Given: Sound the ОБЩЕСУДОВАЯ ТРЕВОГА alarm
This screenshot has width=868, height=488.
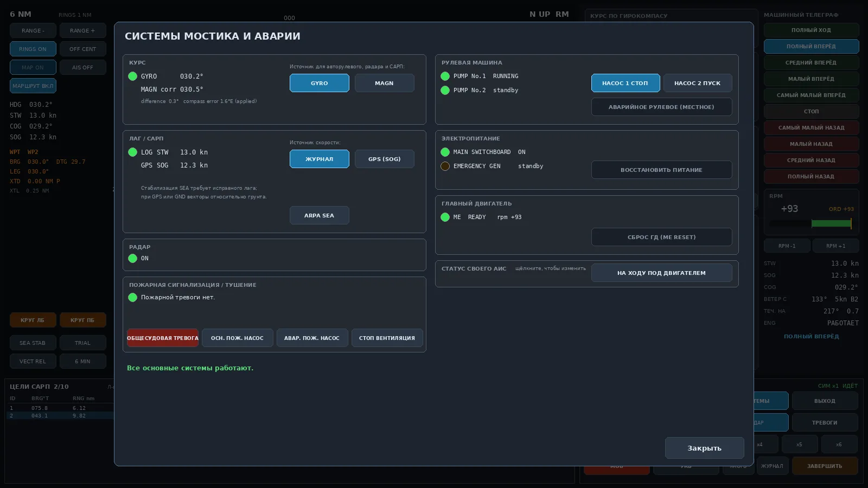Looking at the screenshot, I should [x=163, y=338].
